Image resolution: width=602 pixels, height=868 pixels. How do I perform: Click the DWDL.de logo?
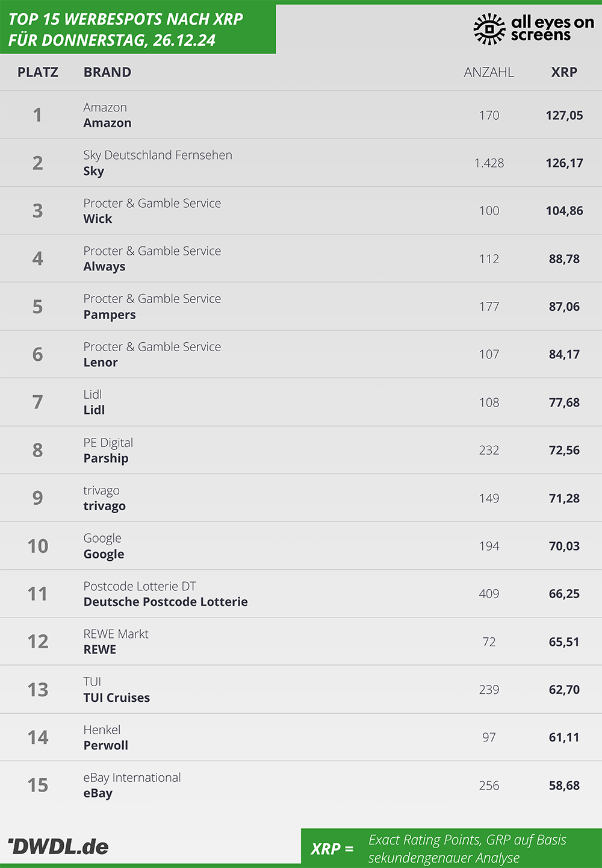pos(58,846)
